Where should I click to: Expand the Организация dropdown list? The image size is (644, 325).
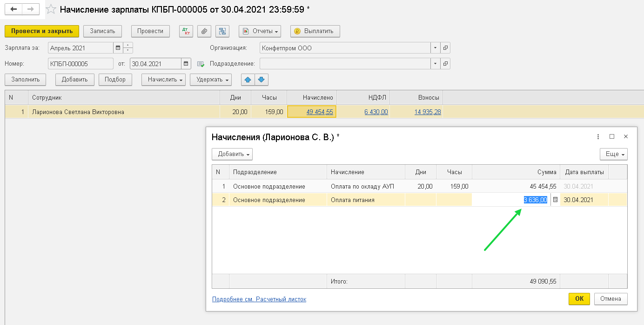435,48
